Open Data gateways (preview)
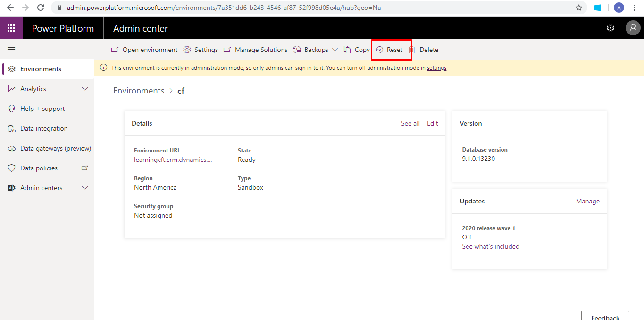 click(47, 148)
